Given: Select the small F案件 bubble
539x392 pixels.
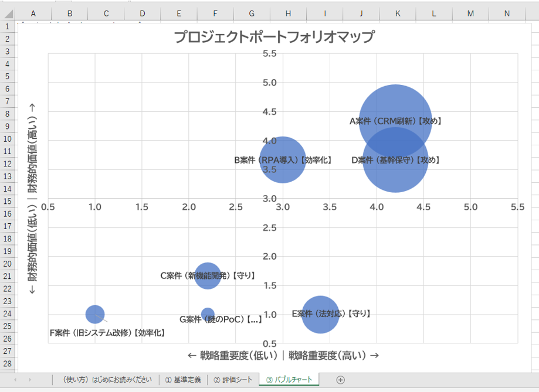Looking at the screenshot, I should coord(94,313).
